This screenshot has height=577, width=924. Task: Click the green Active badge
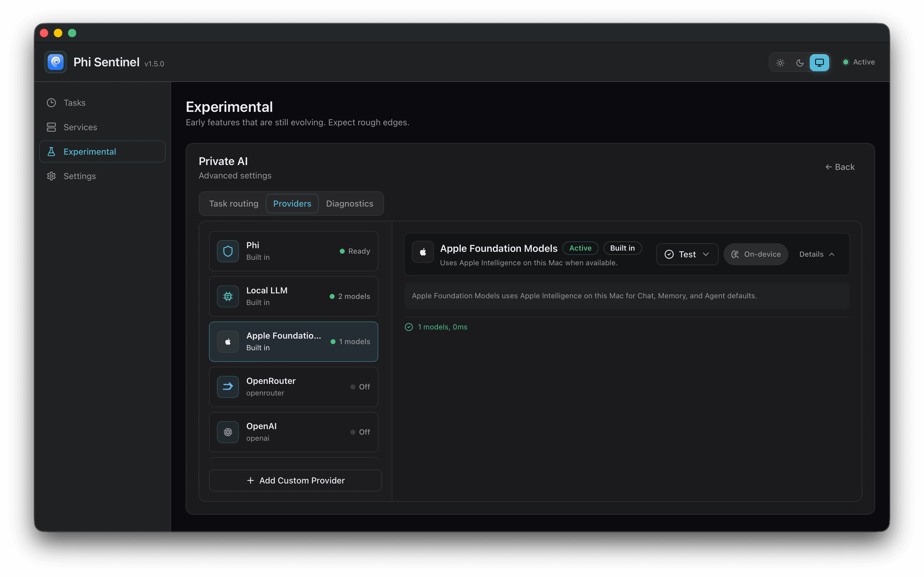tap(580, 248)
